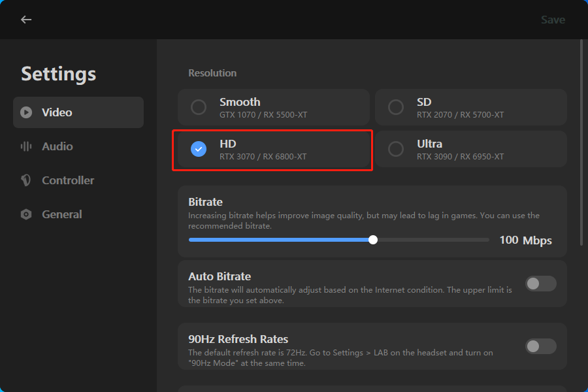Click the Controller icon in sidebar

tap(26, 180)
